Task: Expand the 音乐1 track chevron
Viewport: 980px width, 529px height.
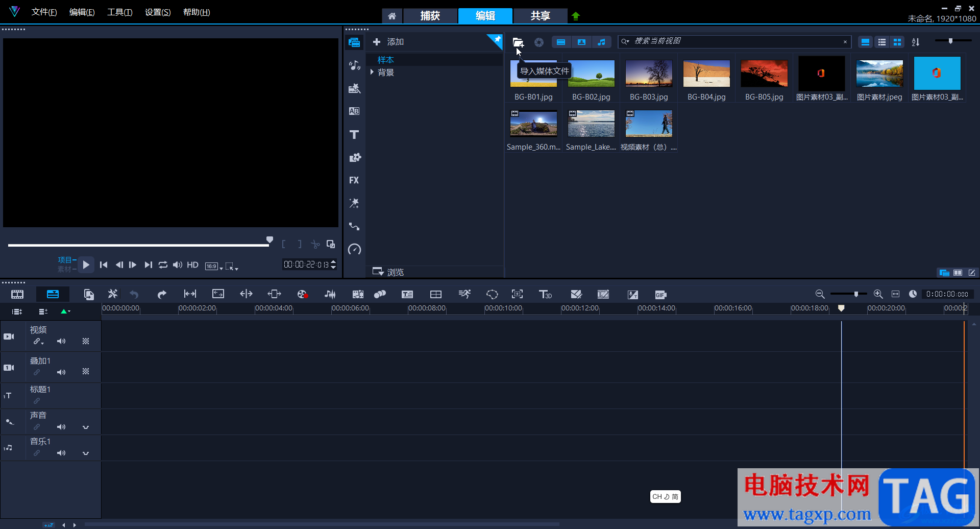Action: click(x=86, y=453)
